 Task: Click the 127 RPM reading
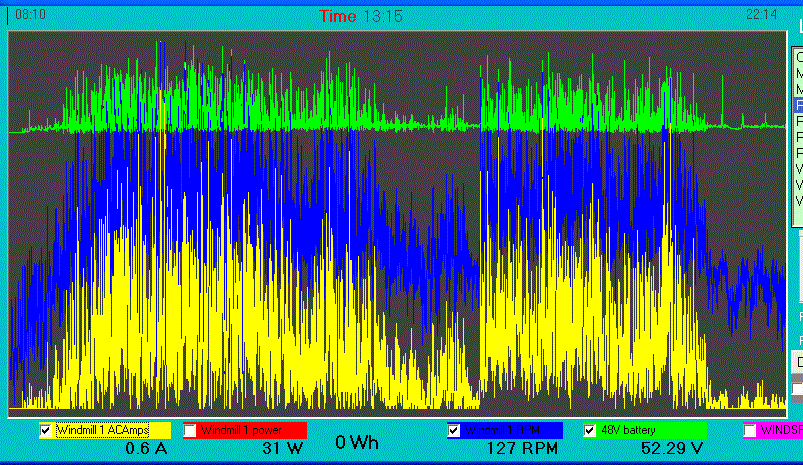520,448
